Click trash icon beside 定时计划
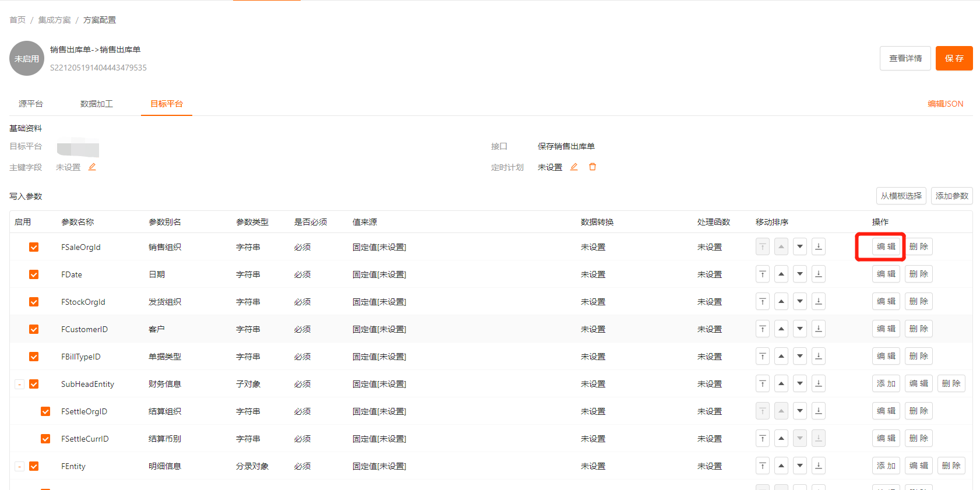The height and width of the screenshot is (490, 980). click(x=593, y=167)
